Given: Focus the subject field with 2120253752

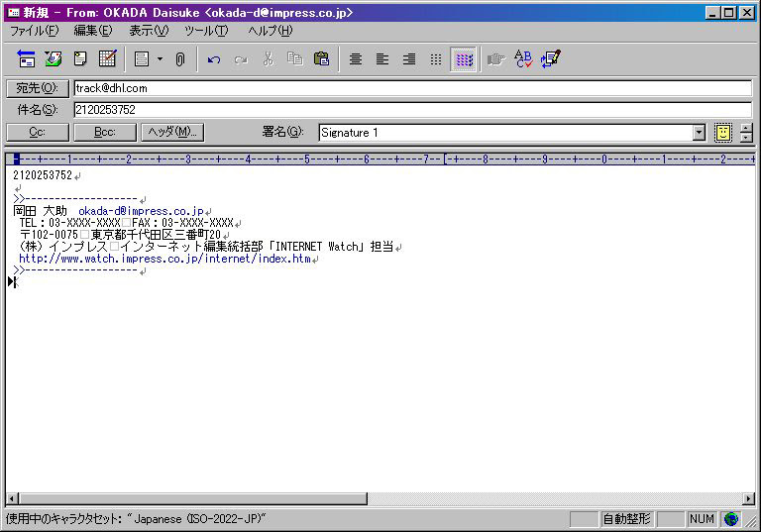Looking at the screenshot, I should [412, 110].
